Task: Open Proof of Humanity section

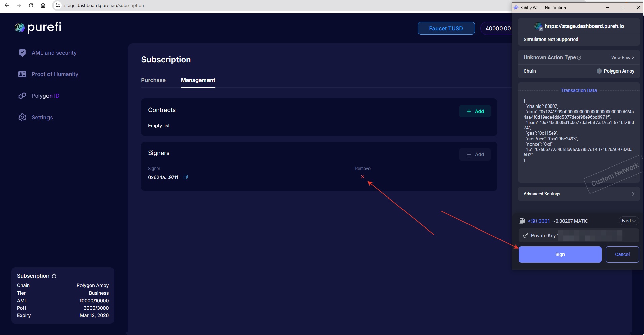Action: (55, 74)
